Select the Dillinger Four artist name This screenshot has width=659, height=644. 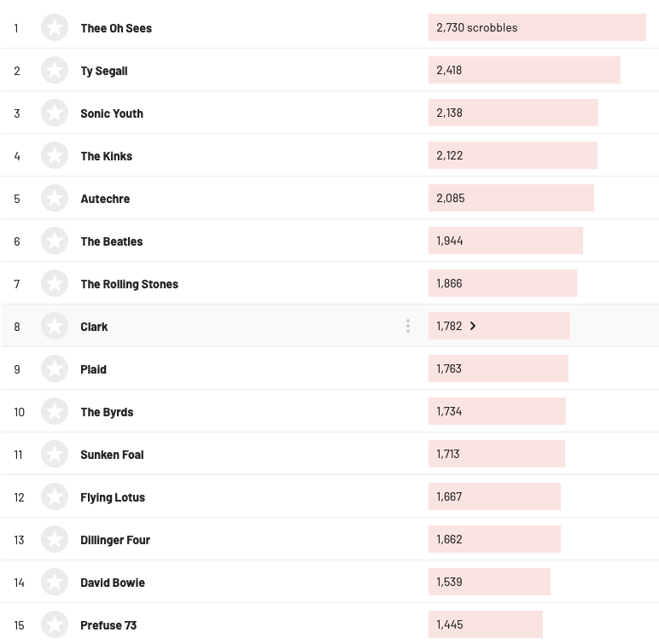click(x=115, y=540)
